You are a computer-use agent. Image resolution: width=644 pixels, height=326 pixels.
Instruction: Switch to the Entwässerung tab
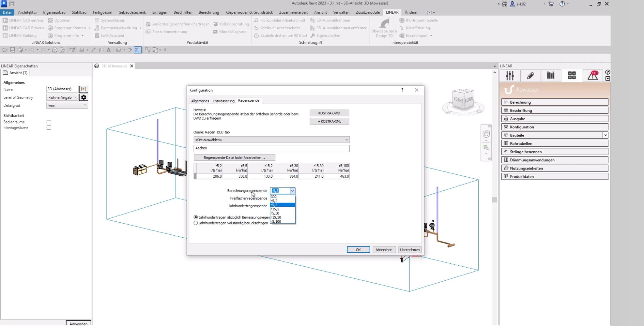(223, 101)
